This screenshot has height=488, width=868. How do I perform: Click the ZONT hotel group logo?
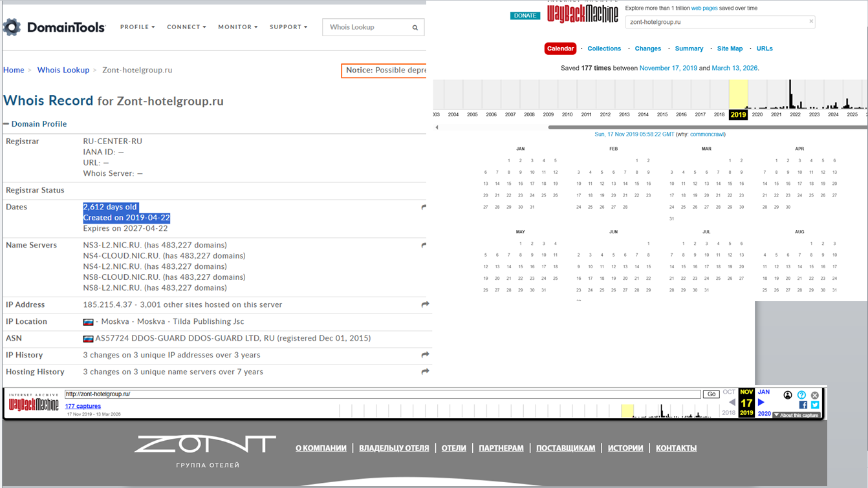pyautogui.click(x=205, y=451)
